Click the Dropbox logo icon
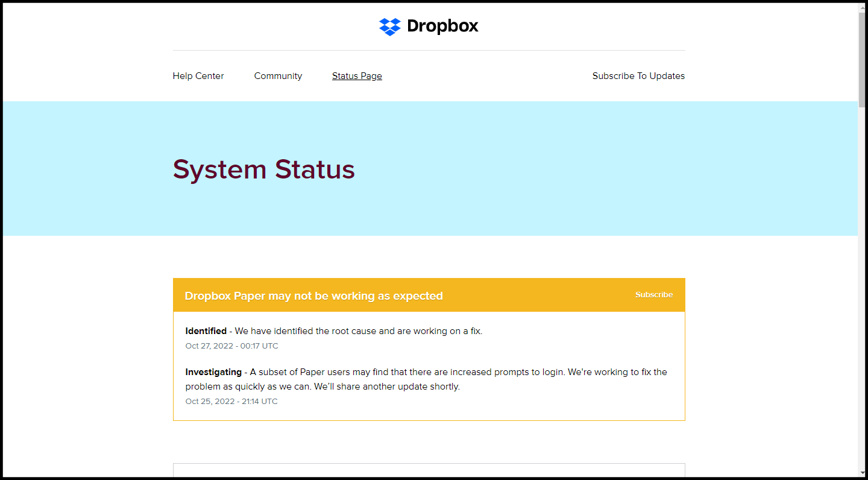The width and height of the screenshot is (868, 480). 390,27
